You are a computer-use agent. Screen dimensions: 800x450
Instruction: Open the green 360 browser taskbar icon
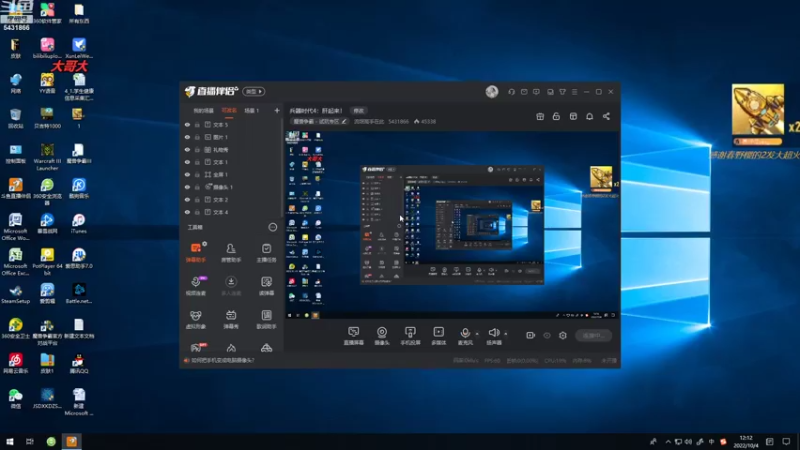(x=51, y=441)
